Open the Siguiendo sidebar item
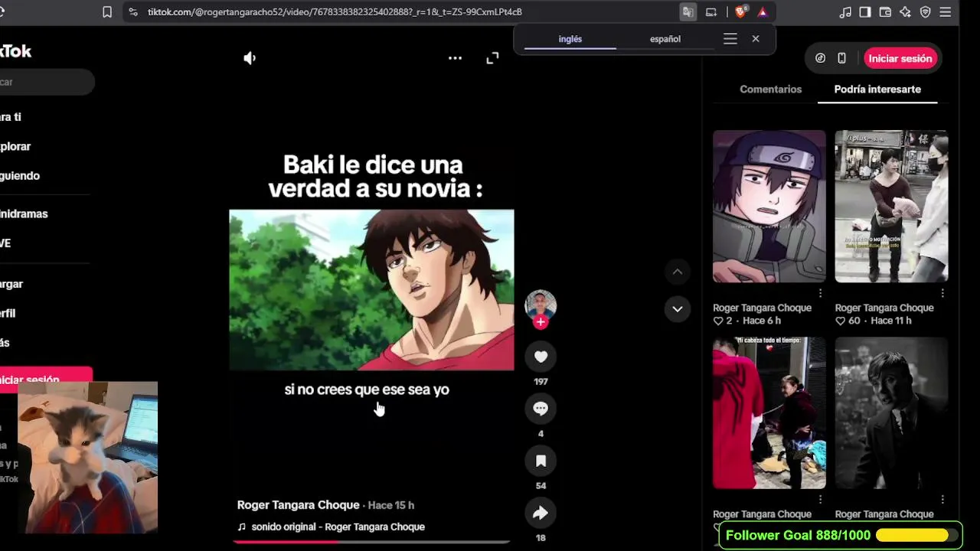The width and height of the screenshot is (980, 551). click(20, 176)
